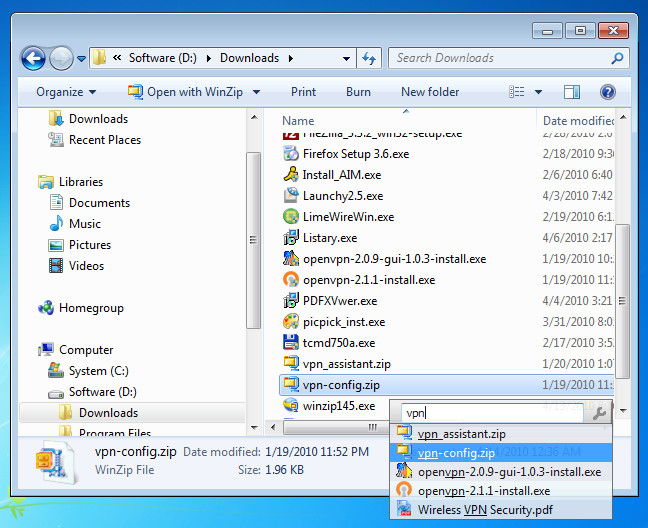Select Homegroup in navigation pane
The height and width of the screenshot is (528, 648).
tap(81, 308)
